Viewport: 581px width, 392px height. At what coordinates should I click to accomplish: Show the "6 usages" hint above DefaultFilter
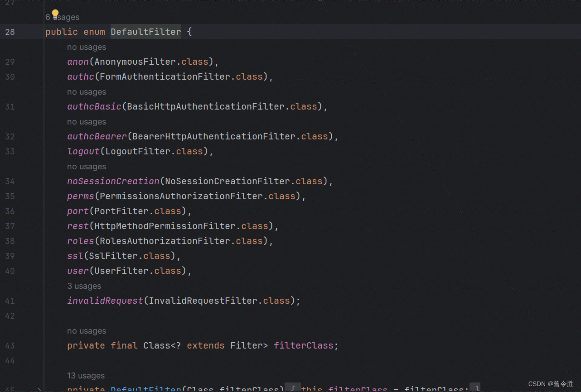[x=63, y=17]
